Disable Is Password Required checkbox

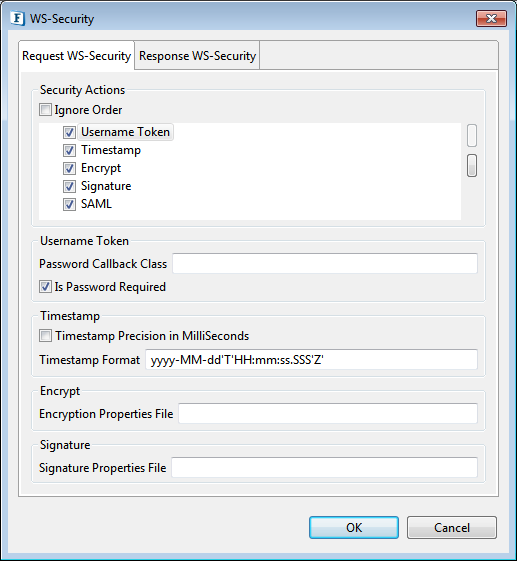tap(45, 287)
